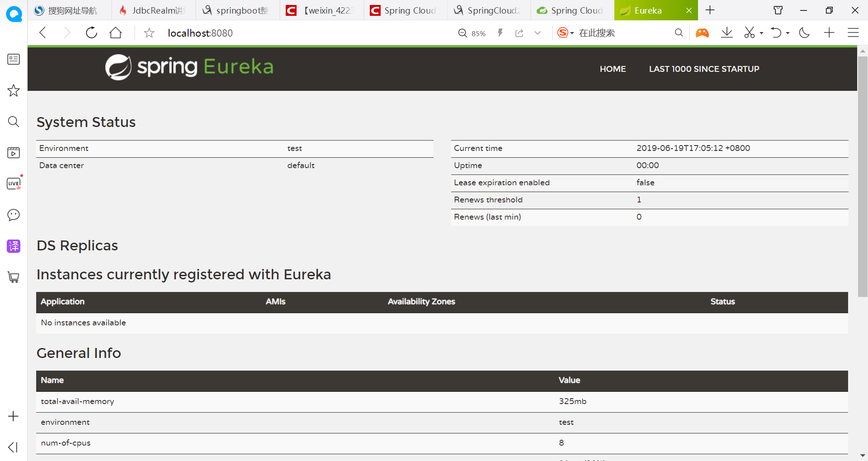The image size is (868, 461).
Task: Click the Sogou browser logo
Action: click(x=14, y=14)
